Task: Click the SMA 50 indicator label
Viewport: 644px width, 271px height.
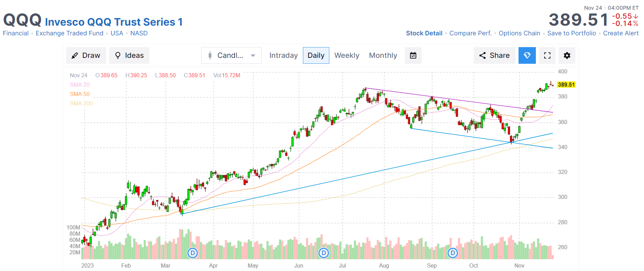Action: coord(80,94)
